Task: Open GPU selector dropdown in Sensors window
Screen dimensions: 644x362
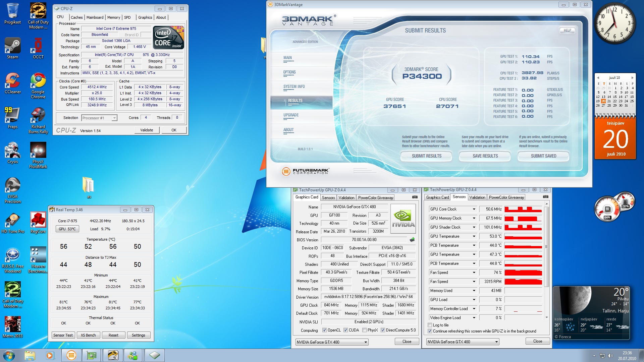Action: pos(463,342)
